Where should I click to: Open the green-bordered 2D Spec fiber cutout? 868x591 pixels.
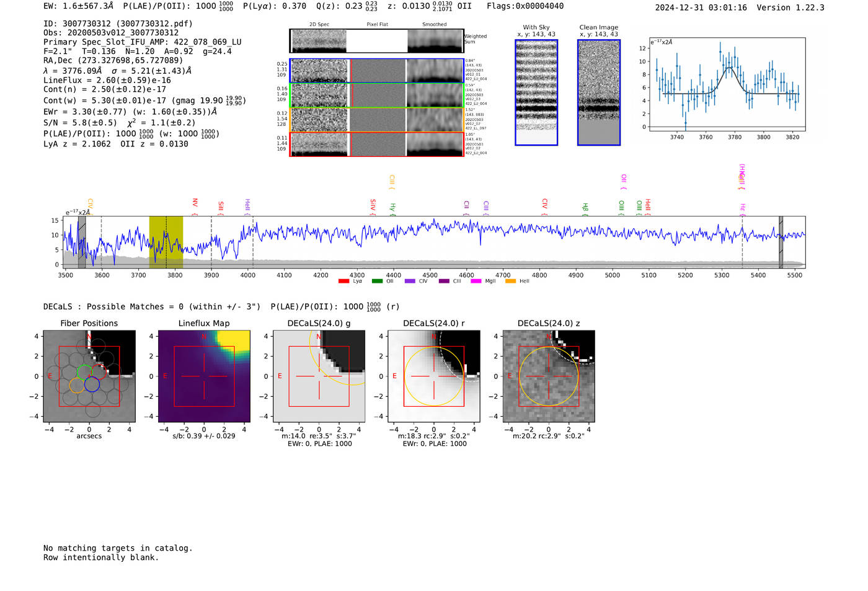(x=319, y=96)
